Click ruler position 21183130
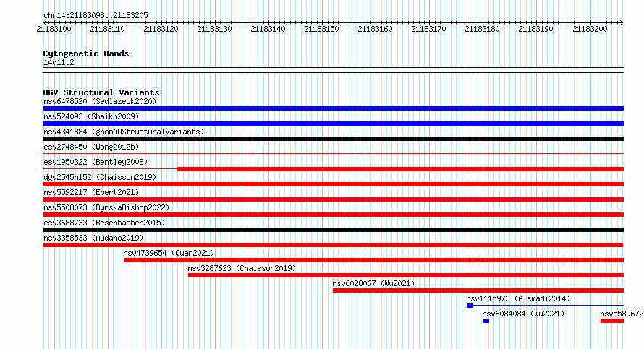The width and height of the screenshot is (644, 349). click(x=214, y=29)
